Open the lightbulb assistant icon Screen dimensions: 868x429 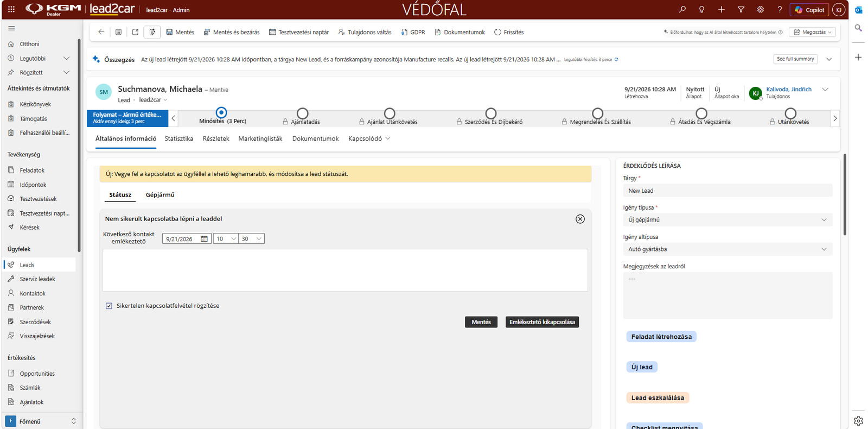click(701, 9)
